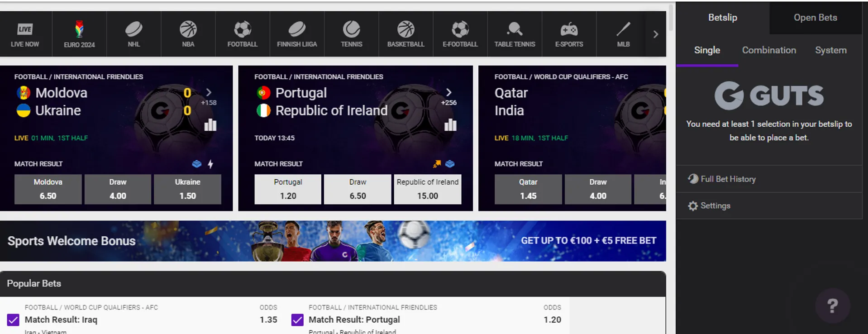Bet on Portugal at 1.20
Viewport: 868px width, 334px height.
[288, 189]
